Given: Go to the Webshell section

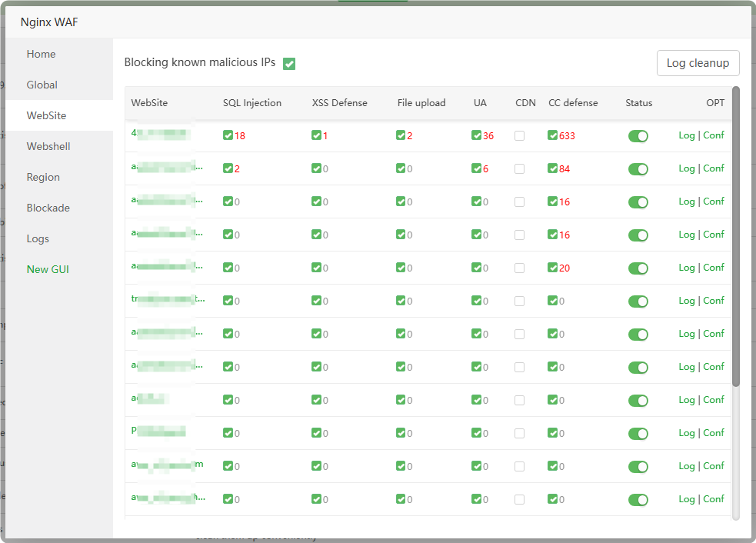Looking at the screenshot, I should (x=48, y=146).
